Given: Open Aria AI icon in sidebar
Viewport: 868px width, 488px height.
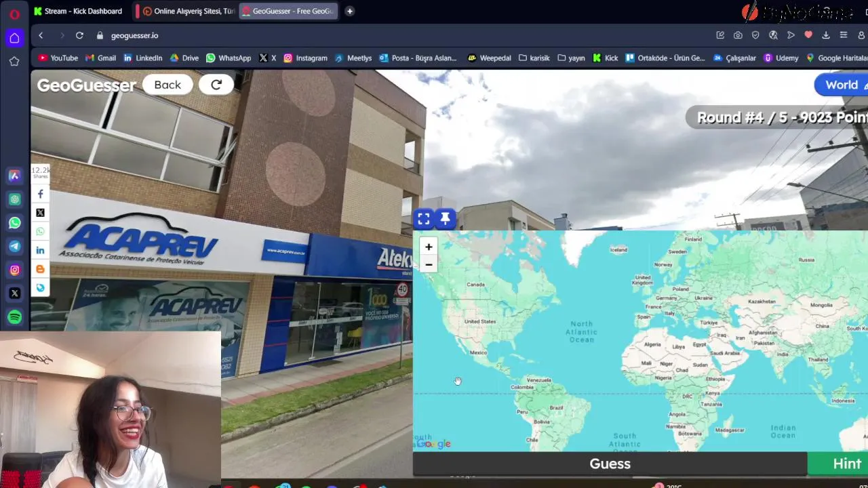Looking at the screenshot, I should pyautogui.click(x=14, y=176).
